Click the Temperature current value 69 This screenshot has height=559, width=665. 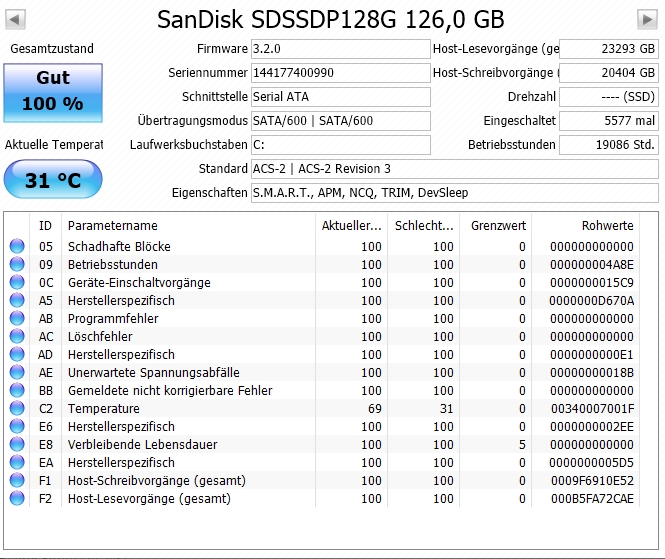click(374, 408)
